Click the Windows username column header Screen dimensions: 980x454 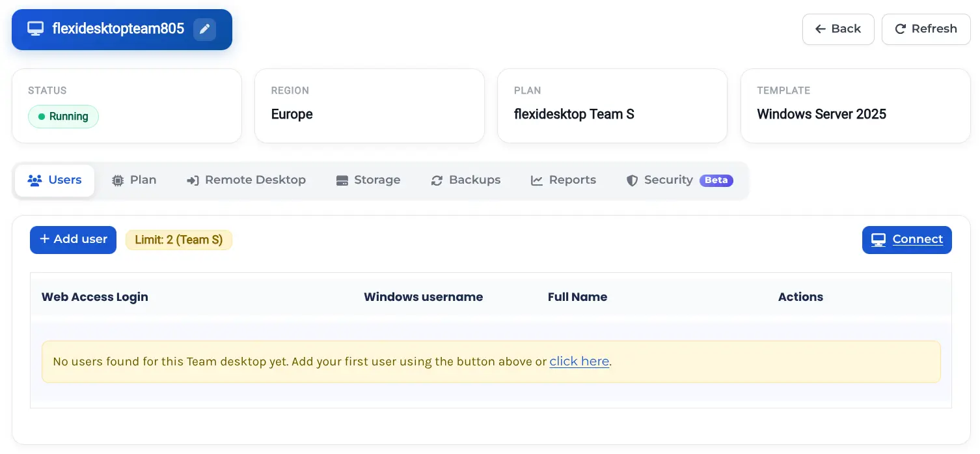tap(424, 297)
